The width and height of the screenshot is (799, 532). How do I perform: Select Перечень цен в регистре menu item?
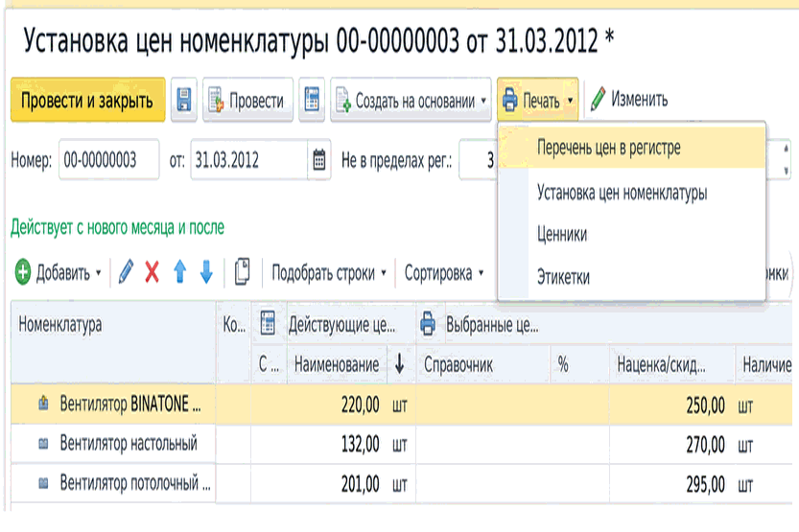point(632,147)
